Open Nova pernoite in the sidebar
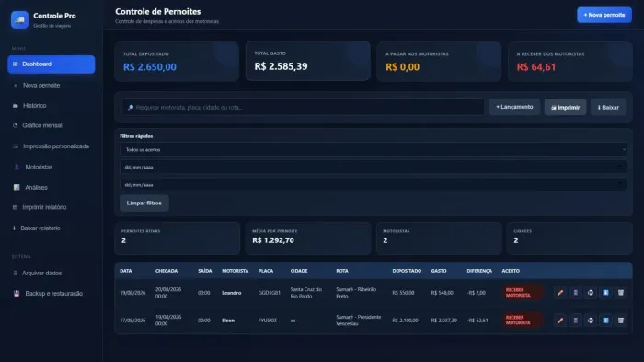Viewport: 644px width, 362px height. click(51, 85)
